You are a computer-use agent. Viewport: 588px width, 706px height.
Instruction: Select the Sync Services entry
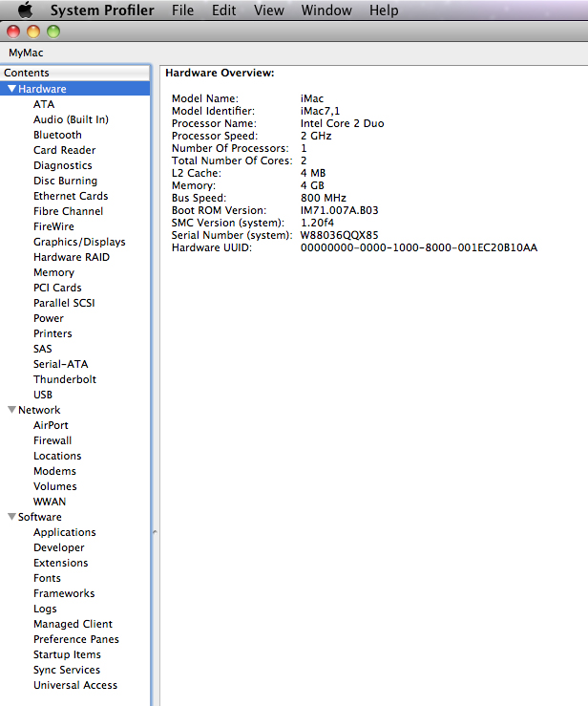tap(67, 670)
